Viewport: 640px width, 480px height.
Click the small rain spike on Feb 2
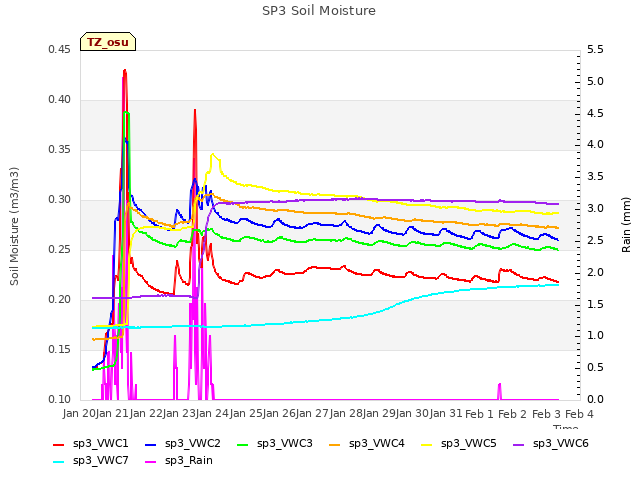click(x=499, y=391)
